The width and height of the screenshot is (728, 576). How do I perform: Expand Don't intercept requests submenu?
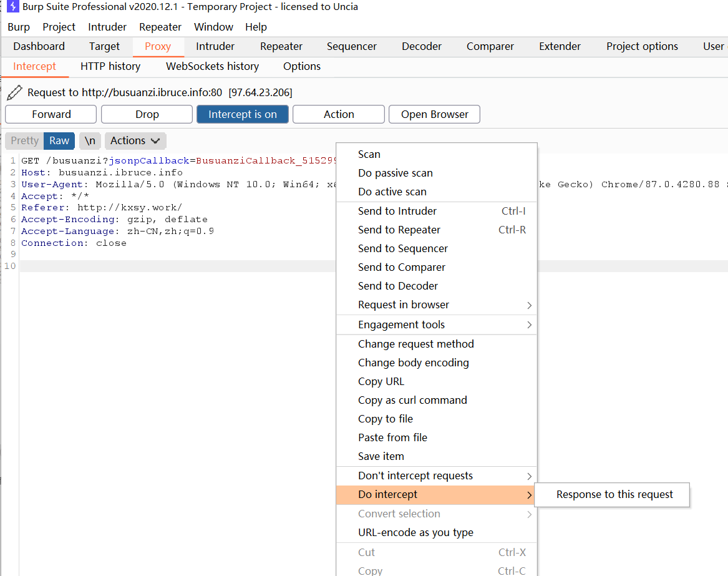tap(437, 476)
